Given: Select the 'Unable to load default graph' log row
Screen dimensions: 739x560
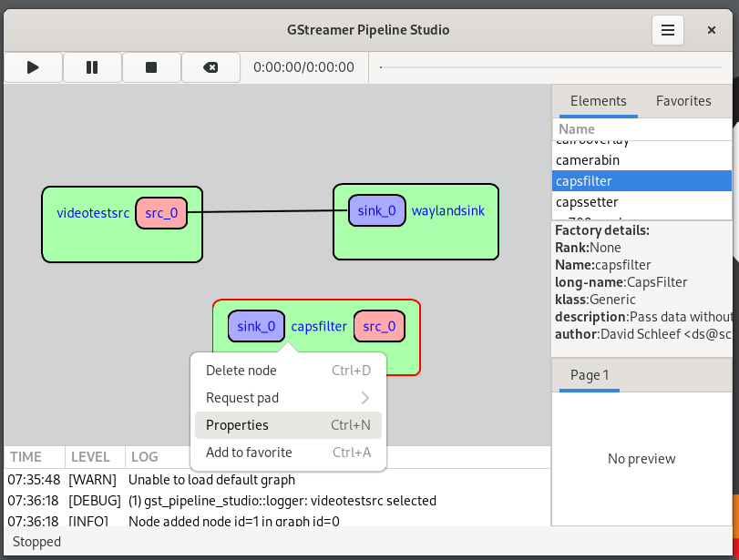Looking at the screenshot, I should tap(277, 480).
